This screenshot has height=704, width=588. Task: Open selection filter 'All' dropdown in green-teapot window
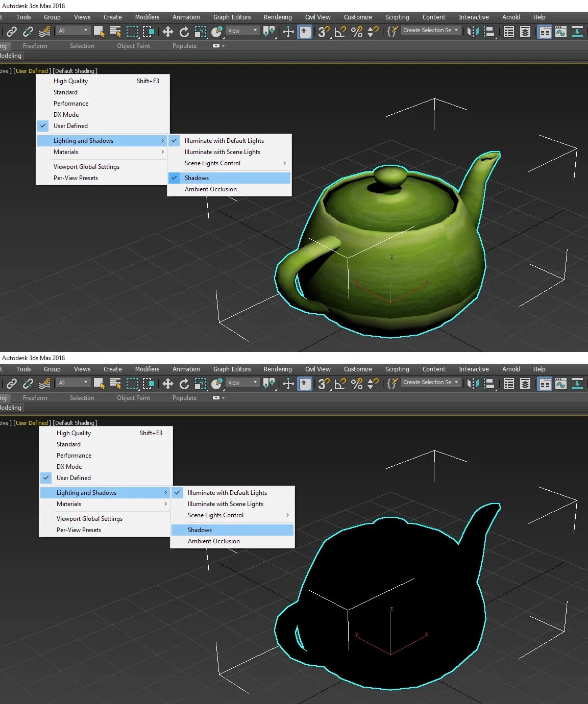[73, 31]
